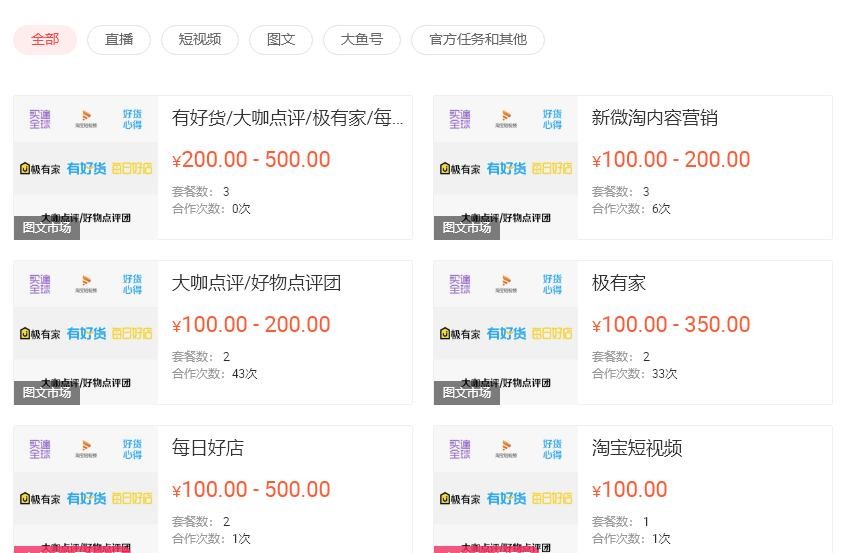Select the 大鱼号 filter tab
This screenshot has height=553, width=850.
point(362,40)
